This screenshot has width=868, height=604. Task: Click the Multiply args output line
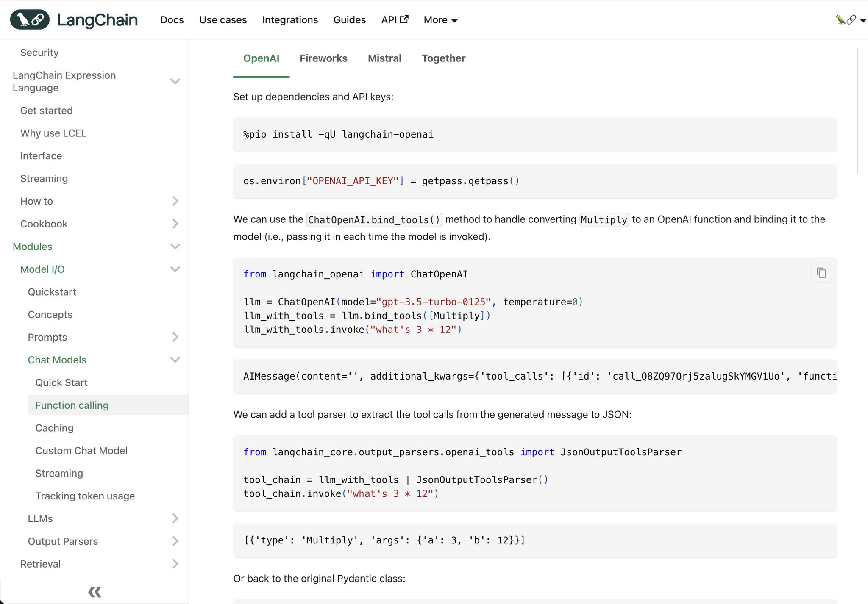pos(384,540)
